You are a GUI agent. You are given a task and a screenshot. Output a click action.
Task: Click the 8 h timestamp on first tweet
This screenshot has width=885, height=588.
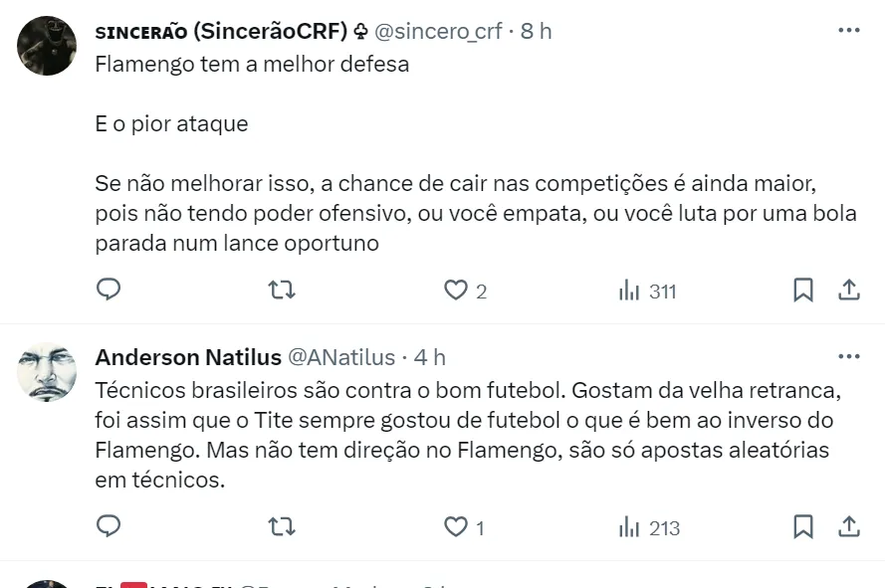(536, 31)
